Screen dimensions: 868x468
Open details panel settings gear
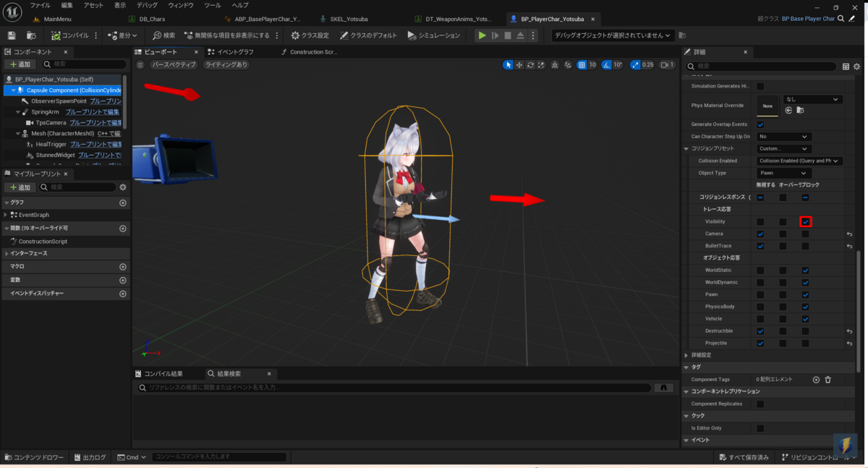tap(857, 67)
